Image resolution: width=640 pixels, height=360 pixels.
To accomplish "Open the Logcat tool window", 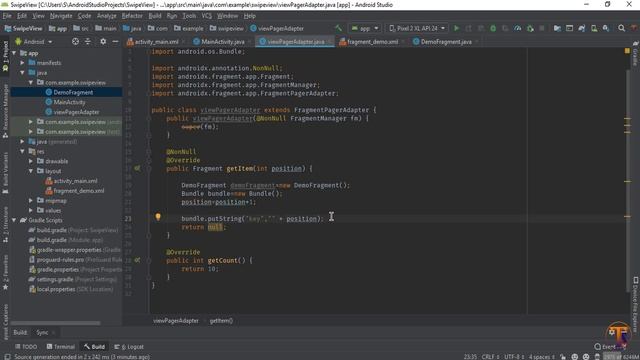I will pos(129,347).
